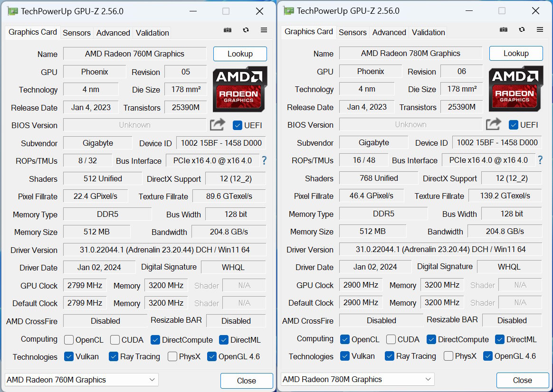This screenshot has height=392, width=553.
Task: Open the Advanced tab in the right window
Action: tap(389, 32)
